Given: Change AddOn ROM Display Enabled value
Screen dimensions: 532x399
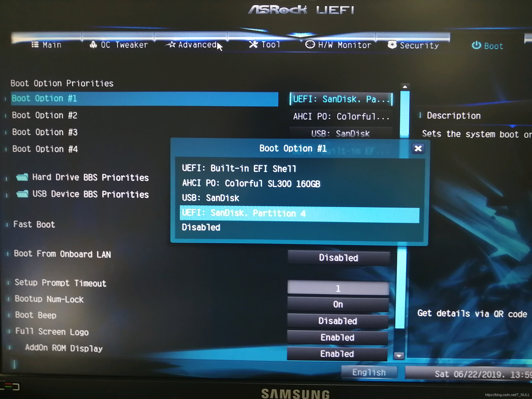Looking at the screenshot, I should click(x=337, y=354).
